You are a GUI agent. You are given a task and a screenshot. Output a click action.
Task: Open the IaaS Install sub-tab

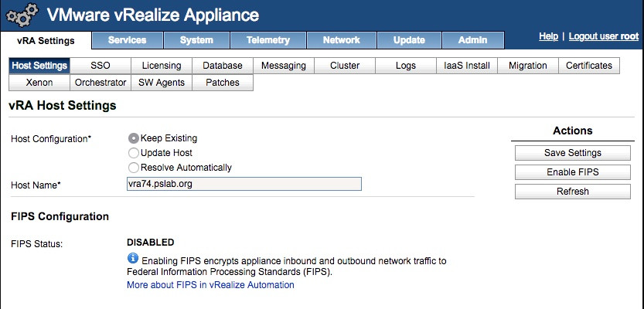(x=467, y=66)
